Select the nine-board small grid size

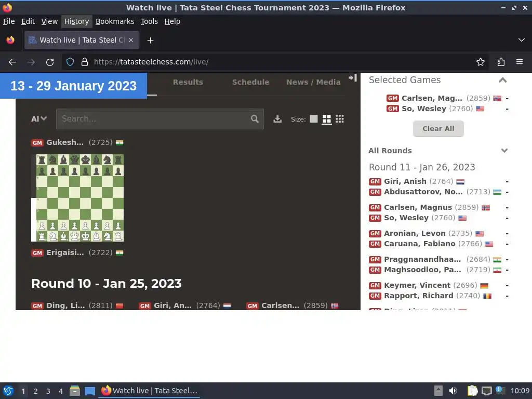(x=340, y=119)
